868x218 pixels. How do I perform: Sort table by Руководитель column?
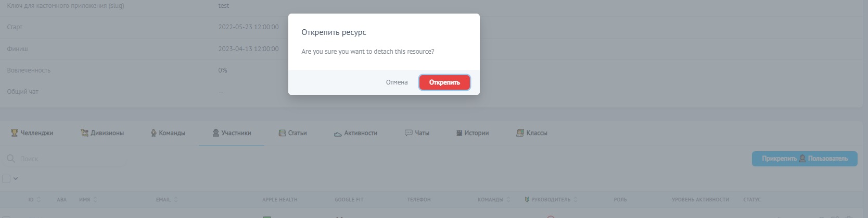point(551,200)
